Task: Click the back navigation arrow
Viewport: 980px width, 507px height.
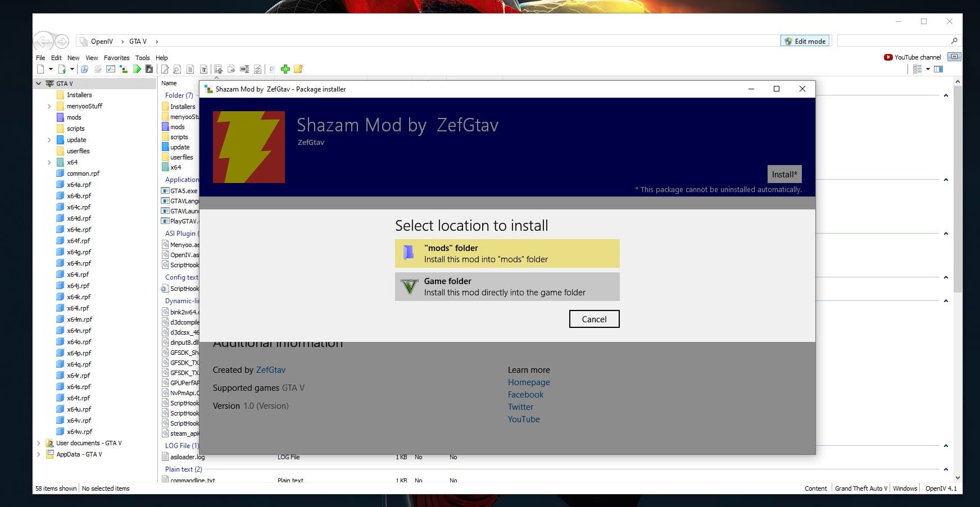Action: pyautogui.click(x=43, y=41)
